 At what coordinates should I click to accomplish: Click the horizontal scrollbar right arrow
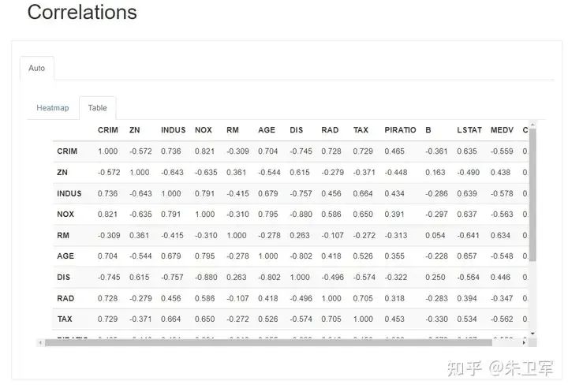(x=524, y=342)
